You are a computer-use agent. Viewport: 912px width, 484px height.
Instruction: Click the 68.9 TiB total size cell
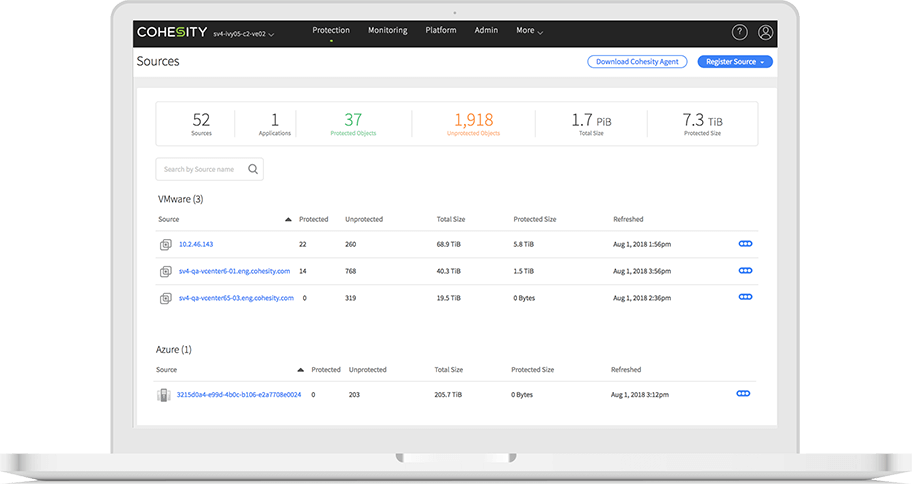coord(448,244)
